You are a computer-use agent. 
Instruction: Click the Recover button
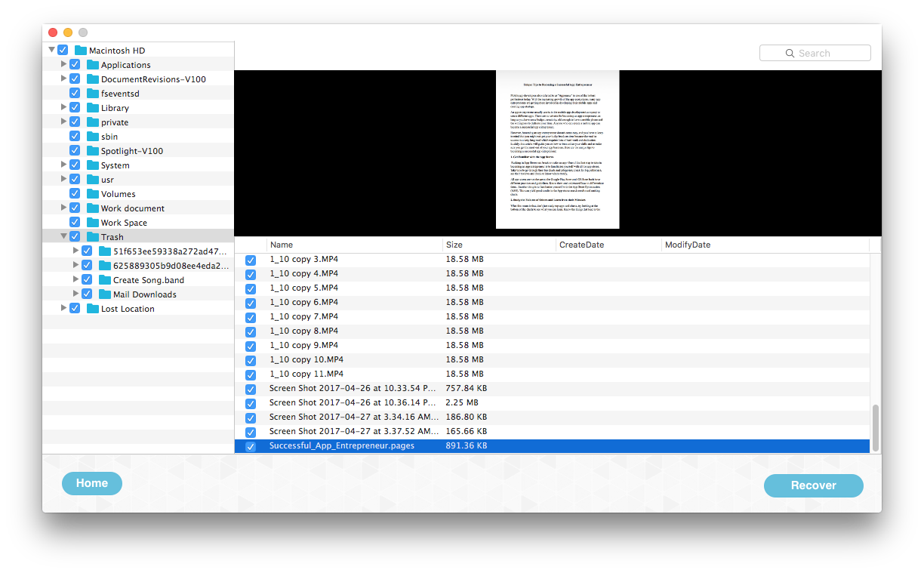click(x=814, y=485)
